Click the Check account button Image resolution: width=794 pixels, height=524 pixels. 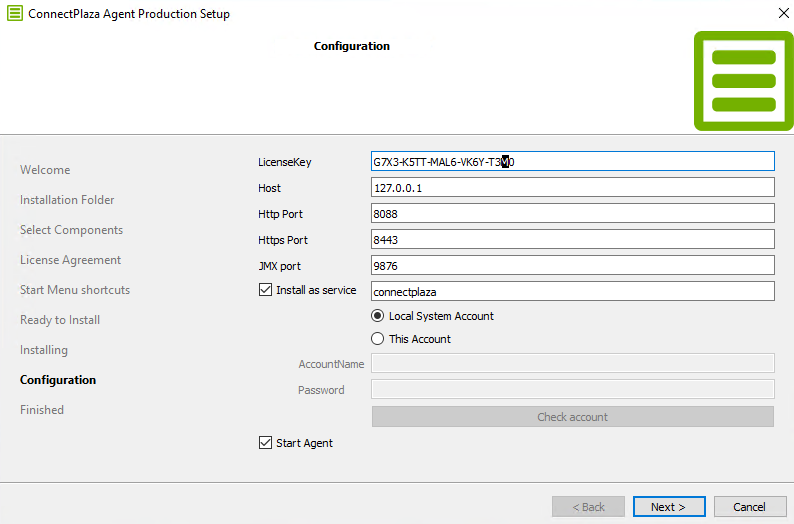[x=573, y=417]
